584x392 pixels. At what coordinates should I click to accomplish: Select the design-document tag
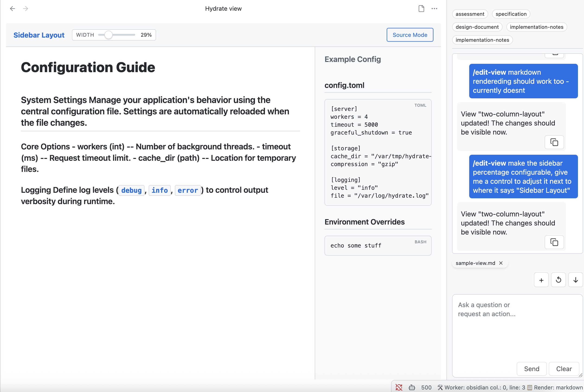click(477, 27)
